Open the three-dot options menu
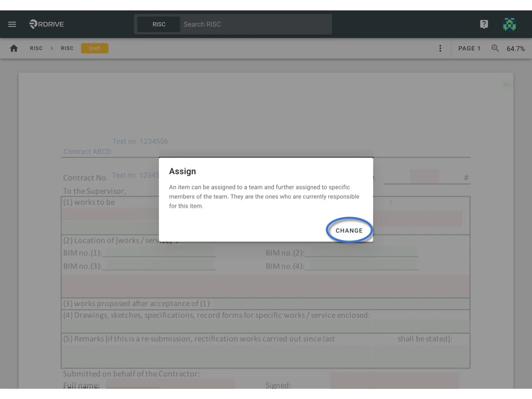This screenshot has height=399, width=532. (x=440, y=48)
